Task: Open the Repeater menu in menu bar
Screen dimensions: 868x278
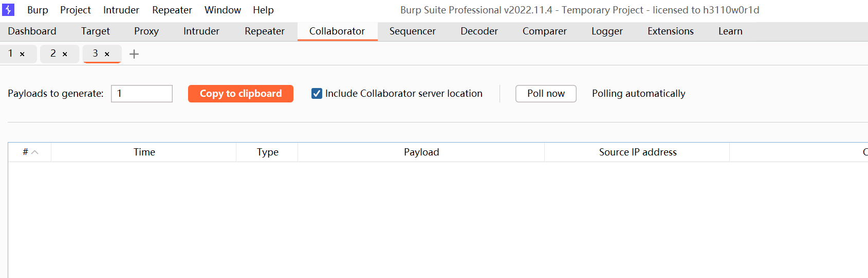Action: pos(172,10)
